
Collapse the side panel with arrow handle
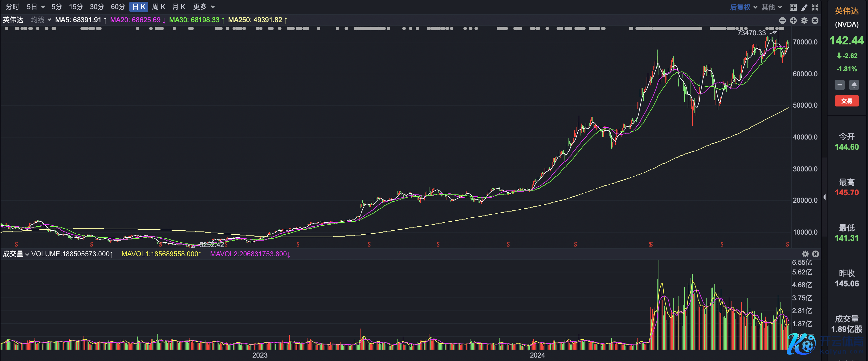pos(824,197)
